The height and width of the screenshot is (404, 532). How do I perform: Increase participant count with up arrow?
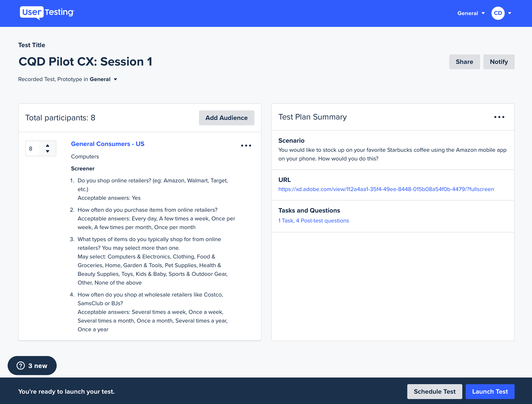(48, 145)
